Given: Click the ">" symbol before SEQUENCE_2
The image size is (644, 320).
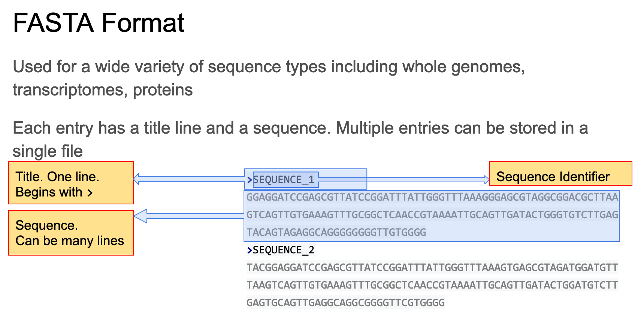Looking at the screenshot, I should click(x=250, y=250).
